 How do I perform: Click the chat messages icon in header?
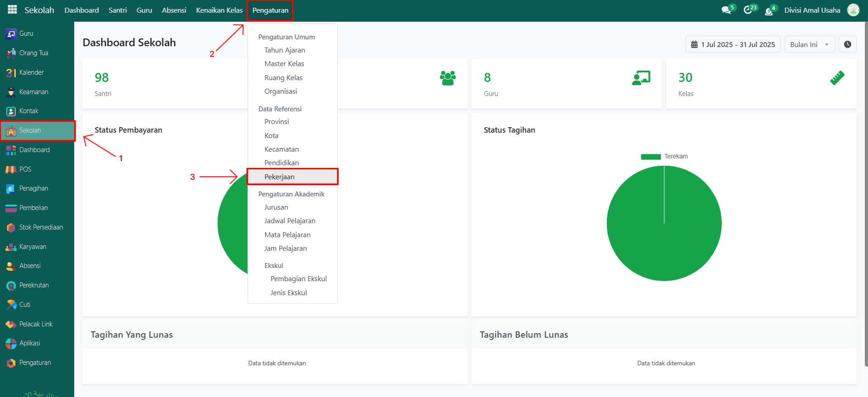pos(726,10)
